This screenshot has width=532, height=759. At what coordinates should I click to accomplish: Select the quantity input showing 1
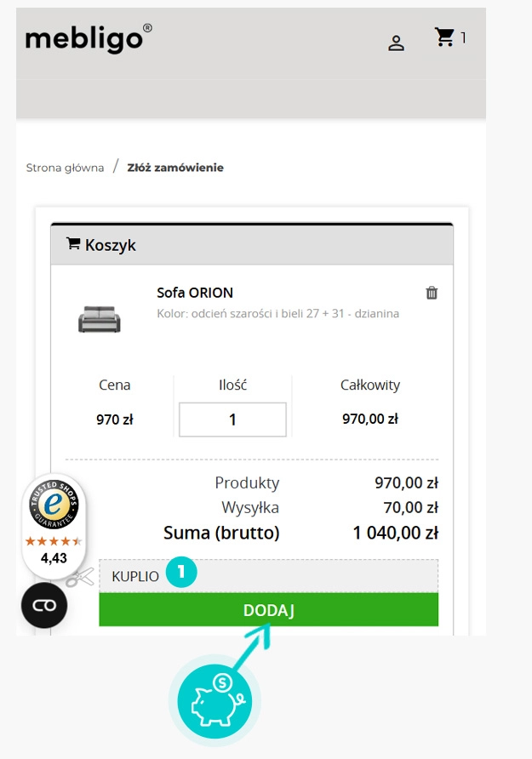232,418
